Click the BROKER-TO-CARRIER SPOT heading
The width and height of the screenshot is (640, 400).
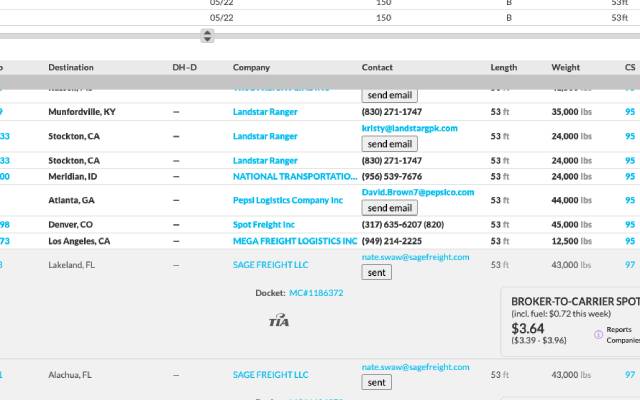(576, 302)
